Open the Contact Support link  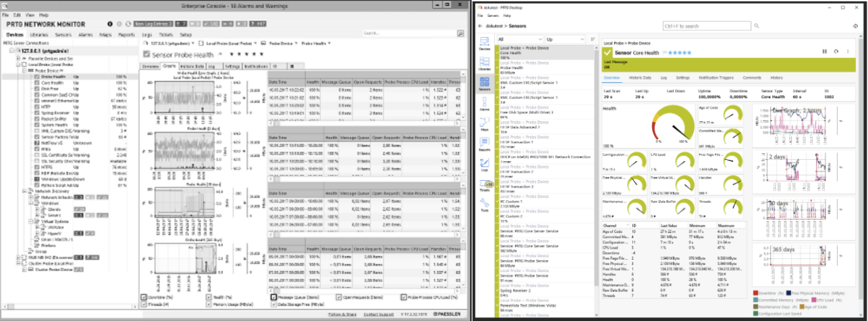point(379,314)
